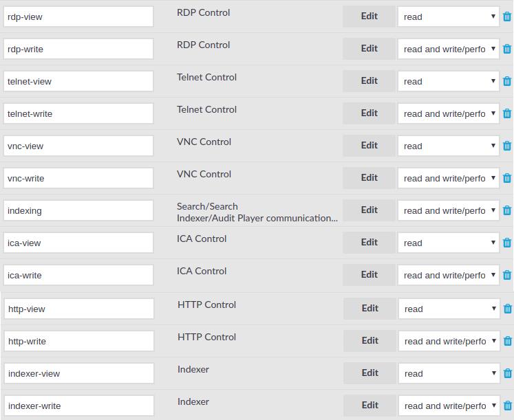514x420 pixels.
Task: Remove telnet-write entry using its trash icon
Action: [x=507, y=113]
